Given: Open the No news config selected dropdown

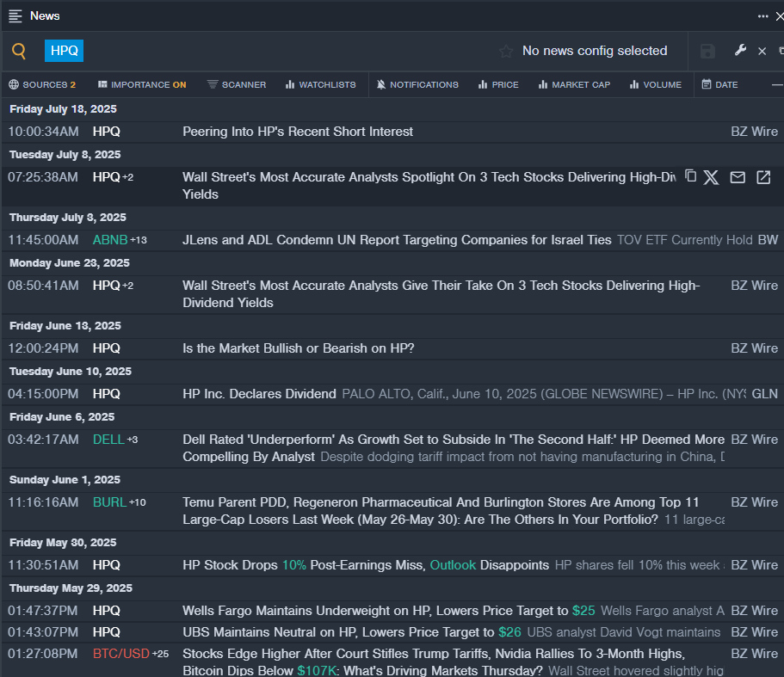Looking at the screenshot, I should (595, 51).
